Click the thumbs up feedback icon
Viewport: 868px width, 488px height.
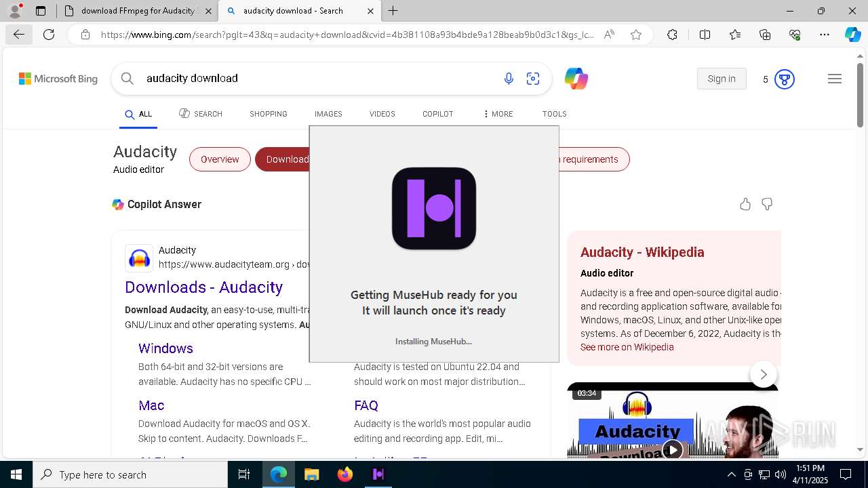[745, 204]
